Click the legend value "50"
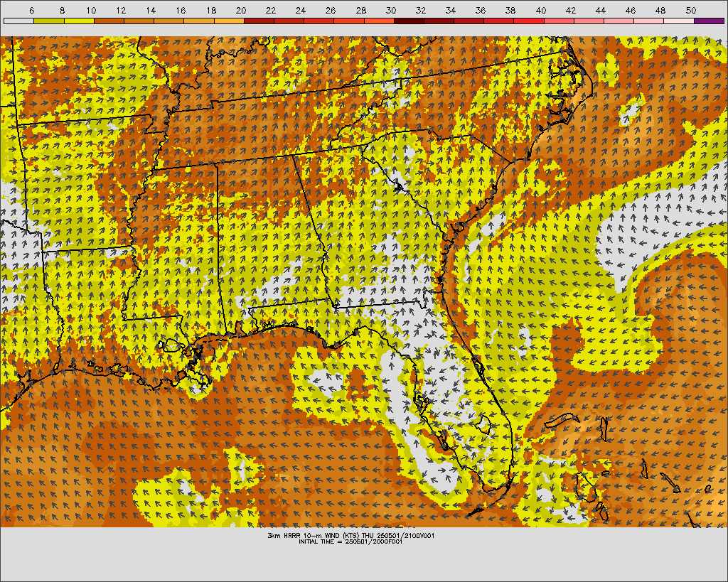 691,10
